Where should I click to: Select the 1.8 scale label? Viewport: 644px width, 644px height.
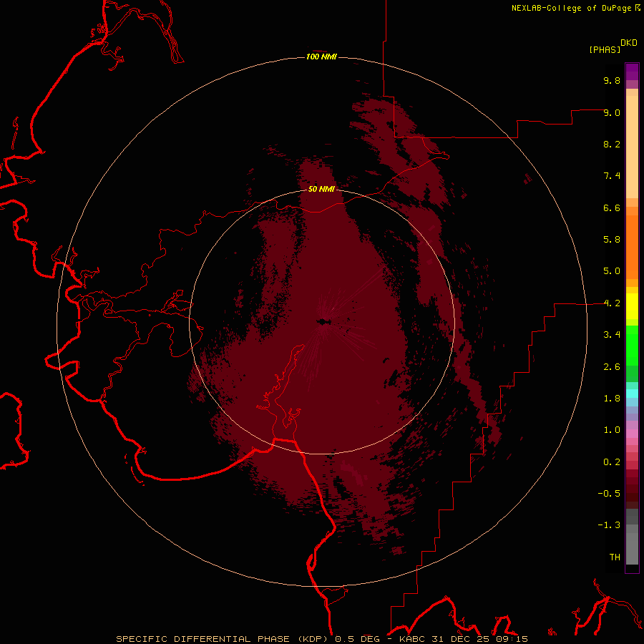tap(612, 399)
